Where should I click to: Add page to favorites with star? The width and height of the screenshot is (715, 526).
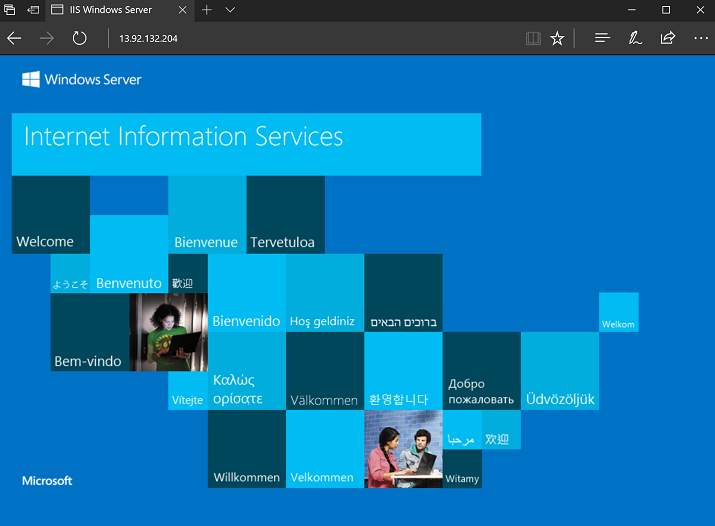tap(558, 38)
